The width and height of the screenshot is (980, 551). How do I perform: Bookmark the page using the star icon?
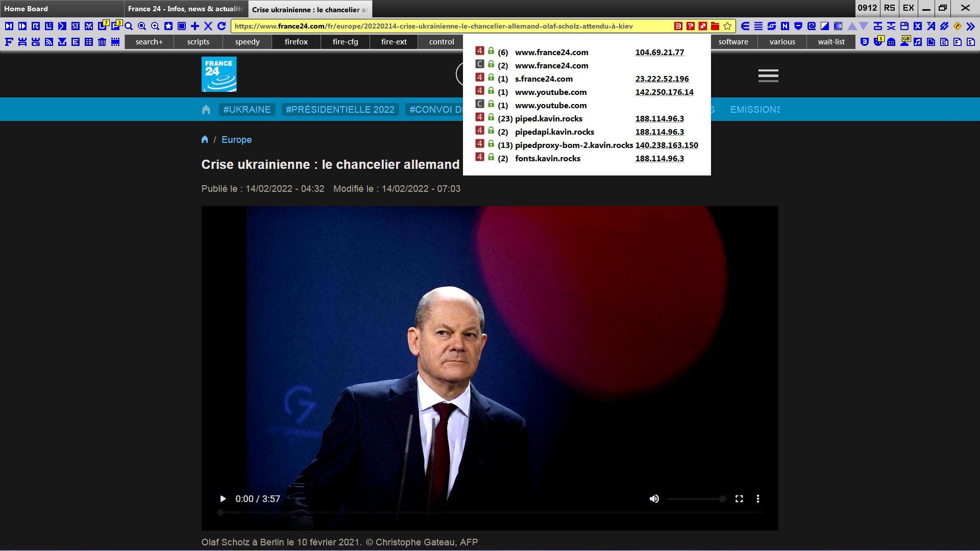728,26
